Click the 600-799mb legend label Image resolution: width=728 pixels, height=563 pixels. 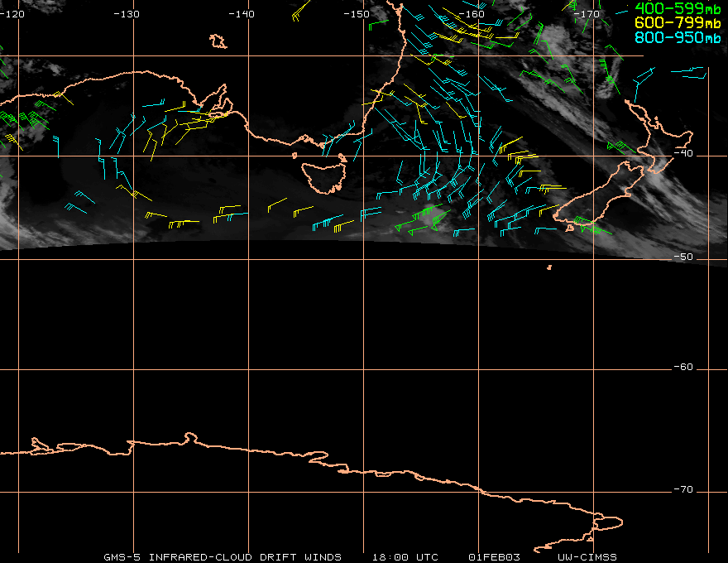678,22
